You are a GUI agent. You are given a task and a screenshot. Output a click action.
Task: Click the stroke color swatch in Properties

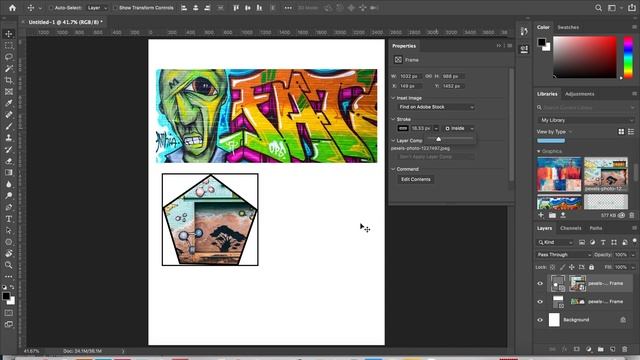tap(403, 128)
